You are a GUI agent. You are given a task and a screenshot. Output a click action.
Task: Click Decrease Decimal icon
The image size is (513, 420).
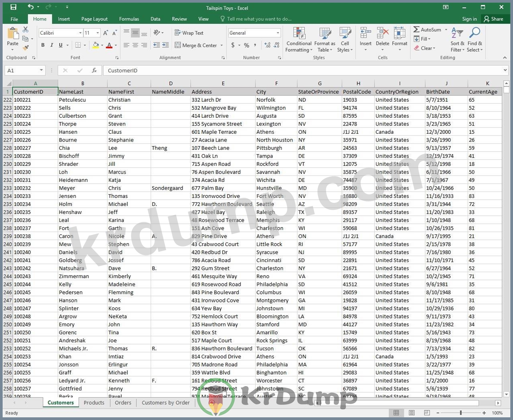(277, 45)
